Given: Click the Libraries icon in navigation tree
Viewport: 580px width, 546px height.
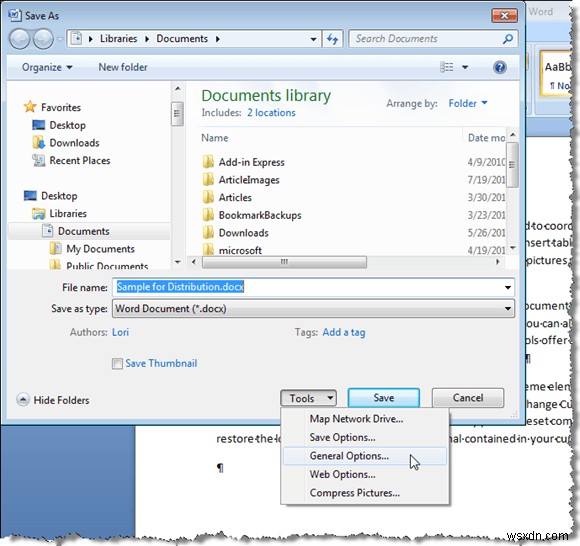Looking at the screenshot, I should tap(38, 213).
